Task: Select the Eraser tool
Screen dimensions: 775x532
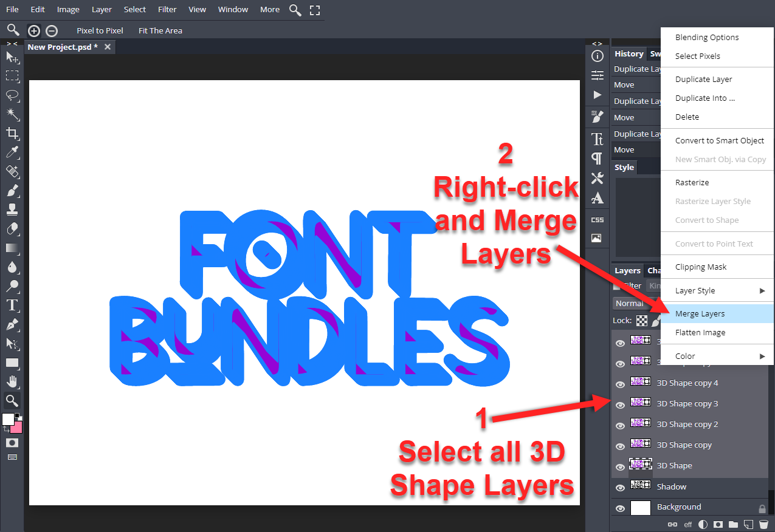Action: 12,229
